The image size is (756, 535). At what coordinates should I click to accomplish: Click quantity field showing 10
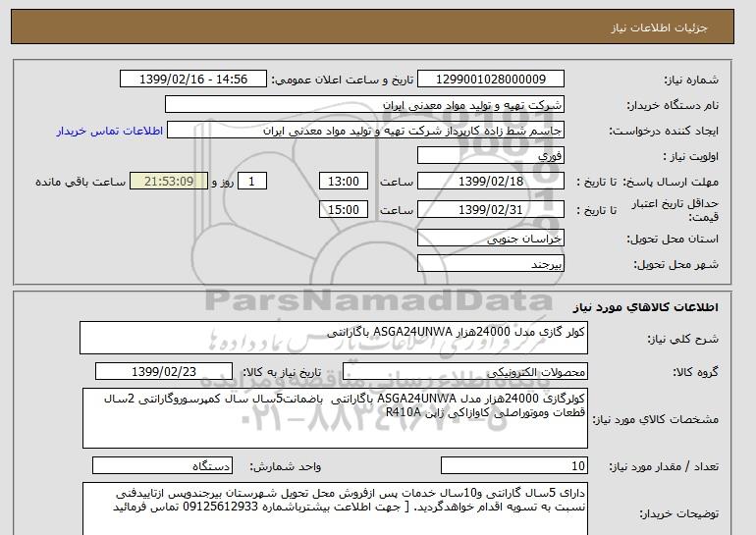point(514,466)
